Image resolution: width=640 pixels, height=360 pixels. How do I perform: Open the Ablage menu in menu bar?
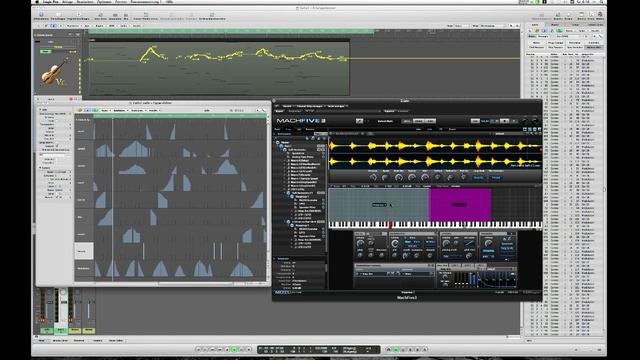coord(67,2)
